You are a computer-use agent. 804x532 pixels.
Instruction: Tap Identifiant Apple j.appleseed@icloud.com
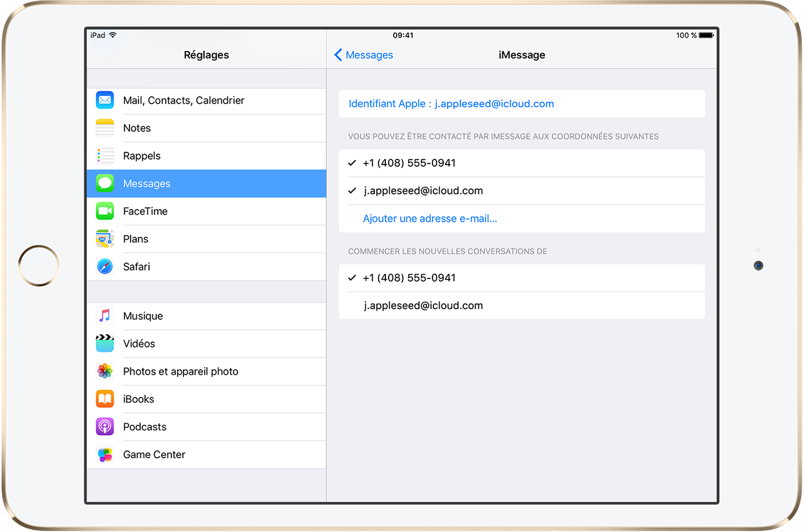(522, 104)
